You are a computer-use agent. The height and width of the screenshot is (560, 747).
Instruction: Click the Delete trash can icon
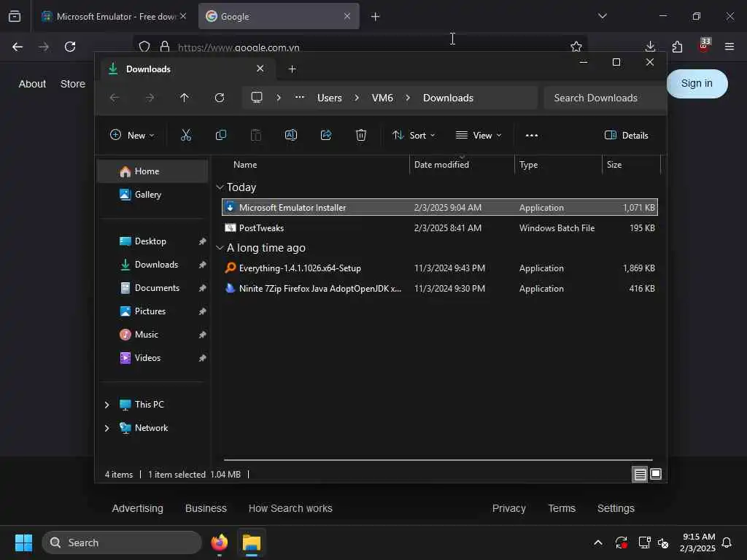click(x=361, y=135)
